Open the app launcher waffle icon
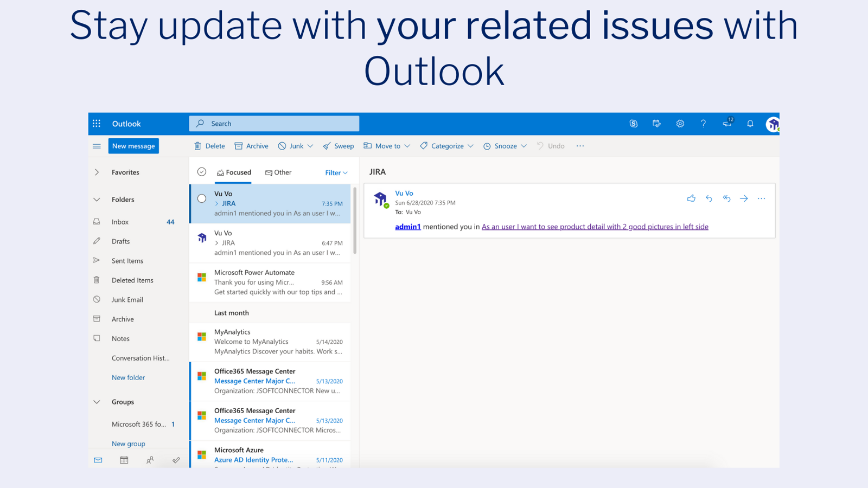The width and height of the screenshot is (868, 488). click(x=97, y=124)
